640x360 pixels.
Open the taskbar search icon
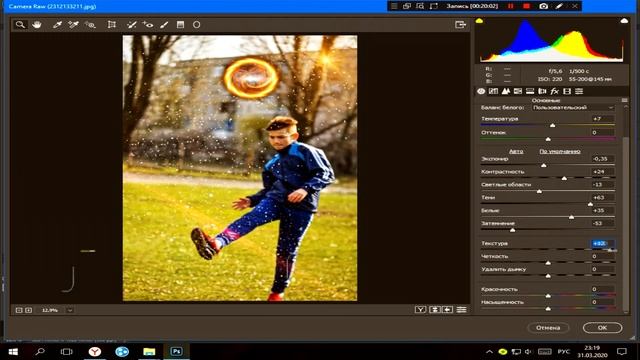click(x=40, y=351)
